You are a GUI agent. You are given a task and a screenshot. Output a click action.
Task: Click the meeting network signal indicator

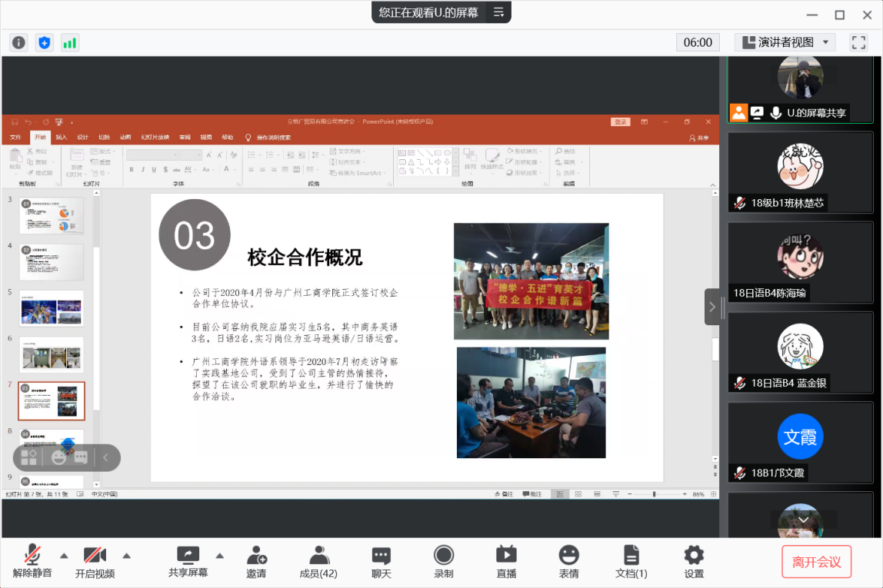coord(70,43)
